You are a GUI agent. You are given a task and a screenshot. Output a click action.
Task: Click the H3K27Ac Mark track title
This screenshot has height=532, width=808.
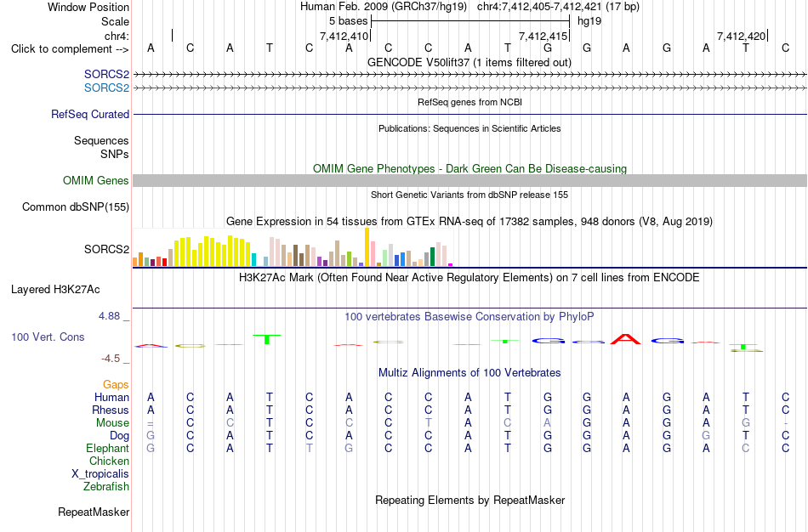coord(469,278)
